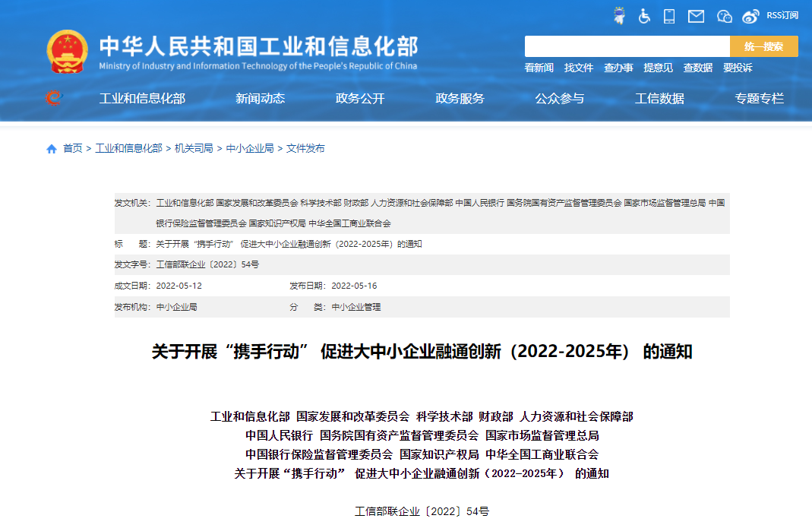Image resolution: width=812 pixels, height=528 pixels.
Task: Open 工业和信息化部 breadcrumb link
Action: point(129,149)
